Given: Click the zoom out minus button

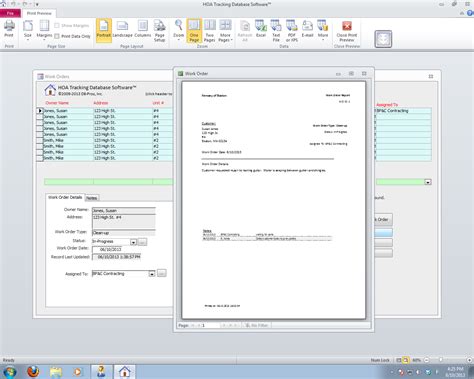Looking at the screenshot, I should coord(426,360).
